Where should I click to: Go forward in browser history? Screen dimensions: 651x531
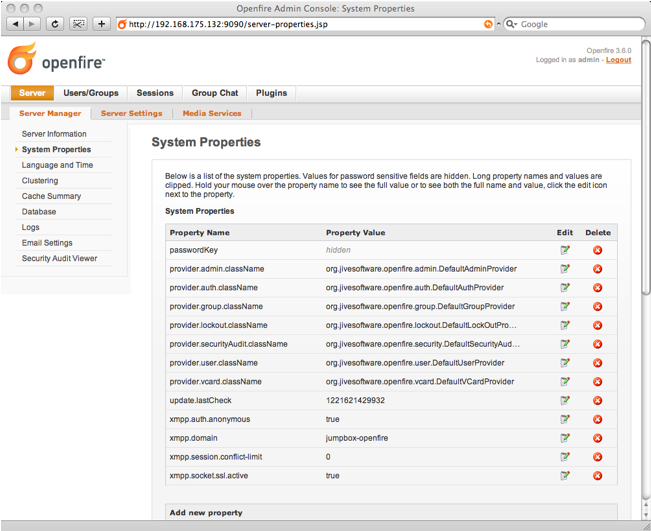click(x=32, y=24)
